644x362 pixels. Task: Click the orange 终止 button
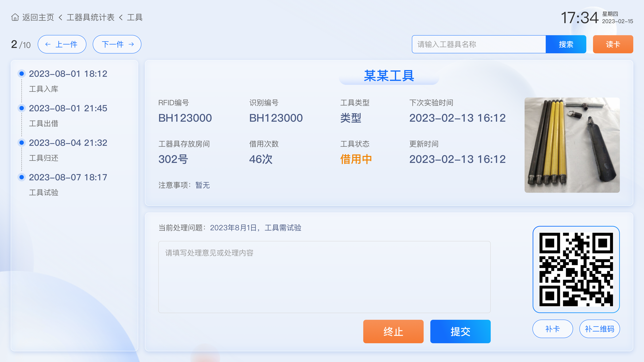click(x=393, y=331)
